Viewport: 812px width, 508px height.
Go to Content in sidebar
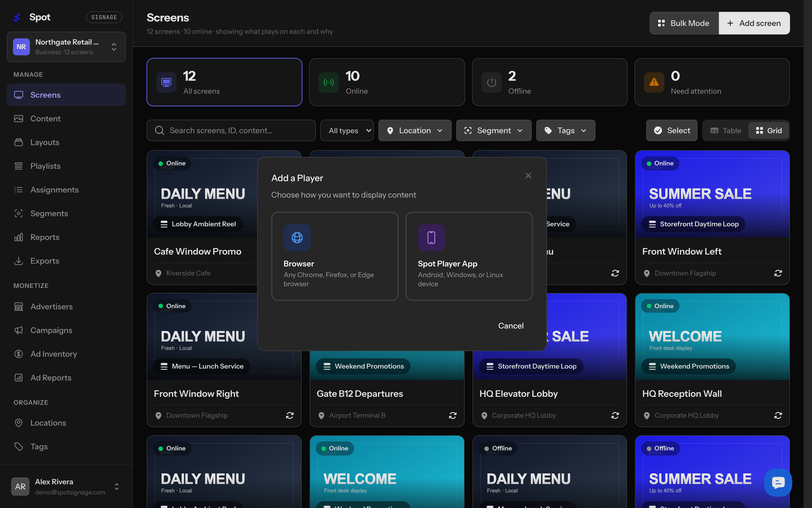pyautogui.click(x=66, y=119)
